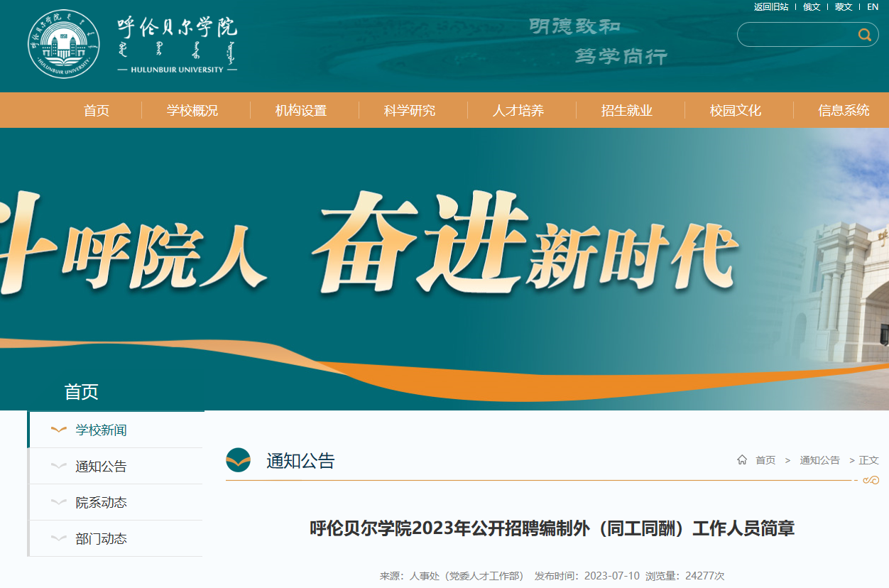Open the 首页 navigation menu item
The width and height of the screenshot is (889, 588).
pyautogui.click(x=97, y=110)
